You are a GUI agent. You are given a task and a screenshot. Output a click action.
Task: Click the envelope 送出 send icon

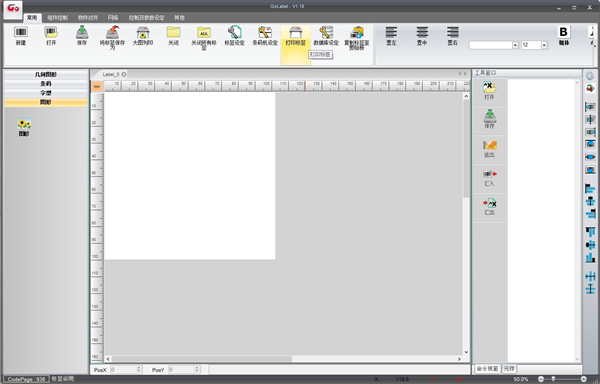click(x=489, y=145)
